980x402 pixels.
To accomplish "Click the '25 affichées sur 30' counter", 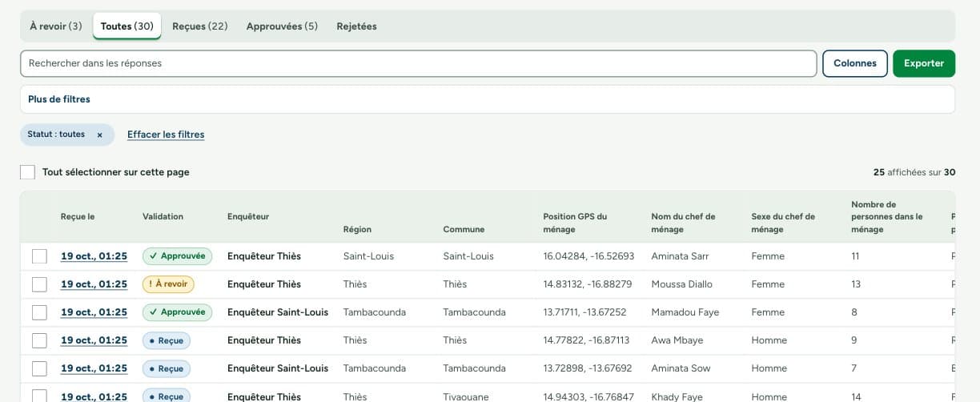I will [x=914, y=172].
